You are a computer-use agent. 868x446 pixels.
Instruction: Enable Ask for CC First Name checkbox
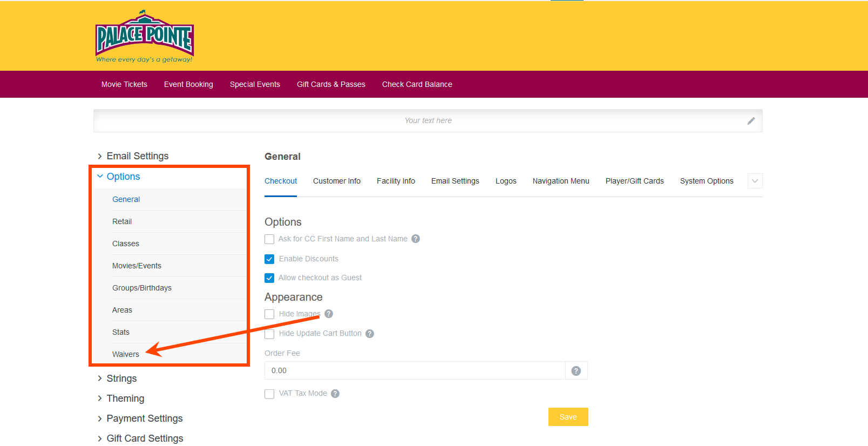[269, 239]
